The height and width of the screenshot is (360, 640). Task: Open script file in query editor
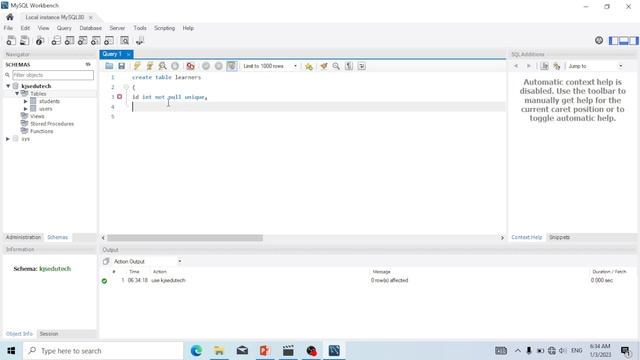tap(109, 66)
